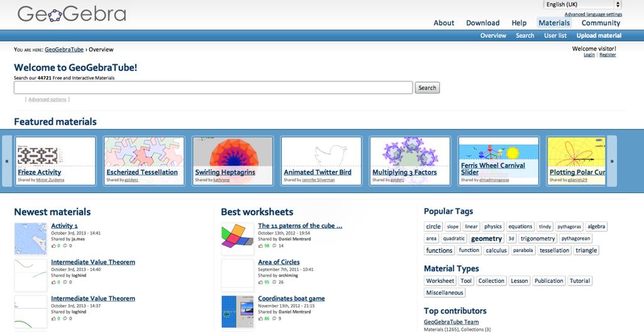Click thumbs-up icon under Activity 1
The image size is (644, 332).
53,246
